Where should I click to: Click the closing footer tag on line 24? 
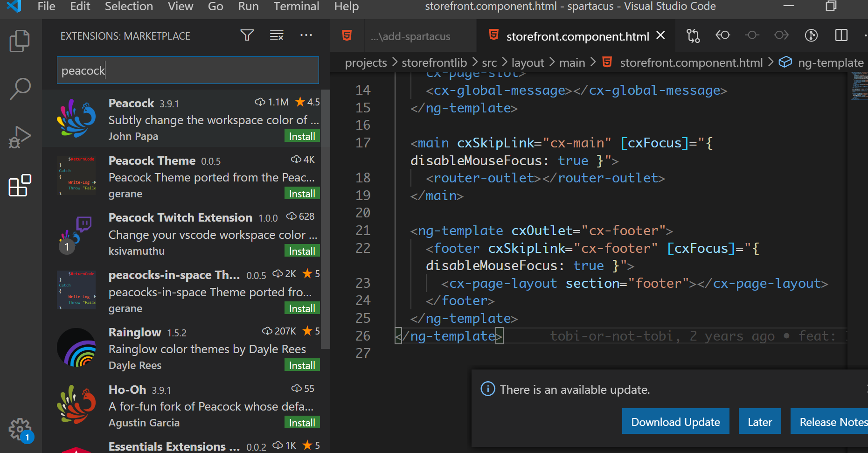pos(460,300)
